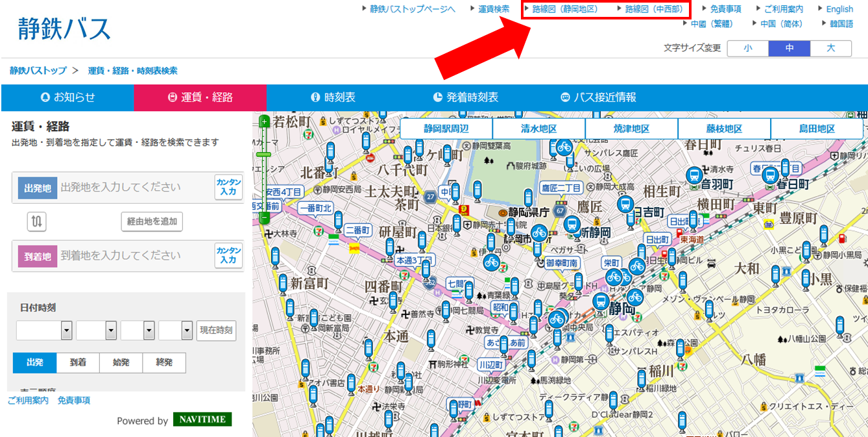Click the plus zoom icon on the map
This screenshot has height=437, width=868.
(x=264, y=121)
